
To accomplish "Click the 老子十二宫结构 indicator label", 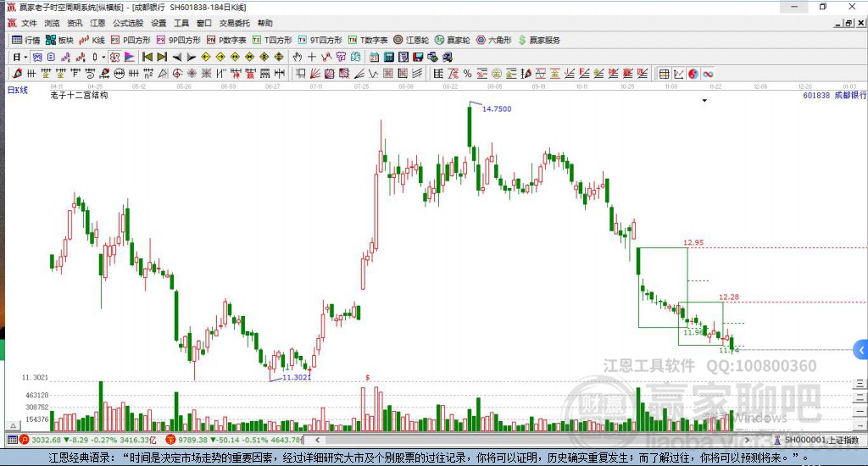I will click(x=79, y=95).
